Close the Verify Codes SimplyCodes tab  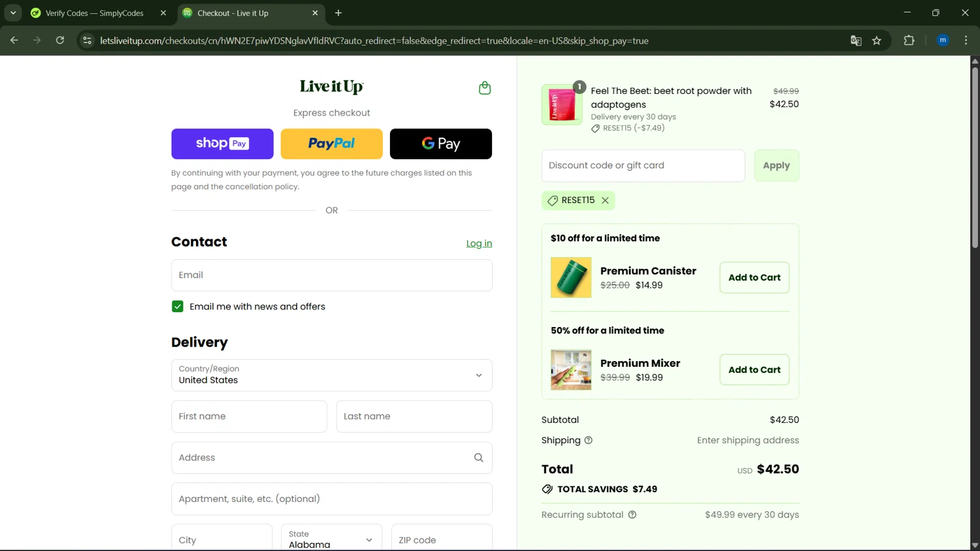coord(163,13)
